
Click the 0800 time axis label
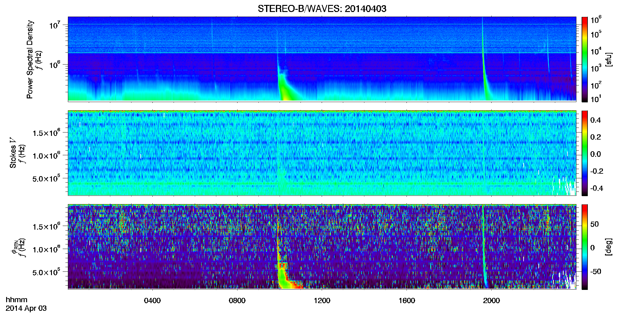(237, 300)
